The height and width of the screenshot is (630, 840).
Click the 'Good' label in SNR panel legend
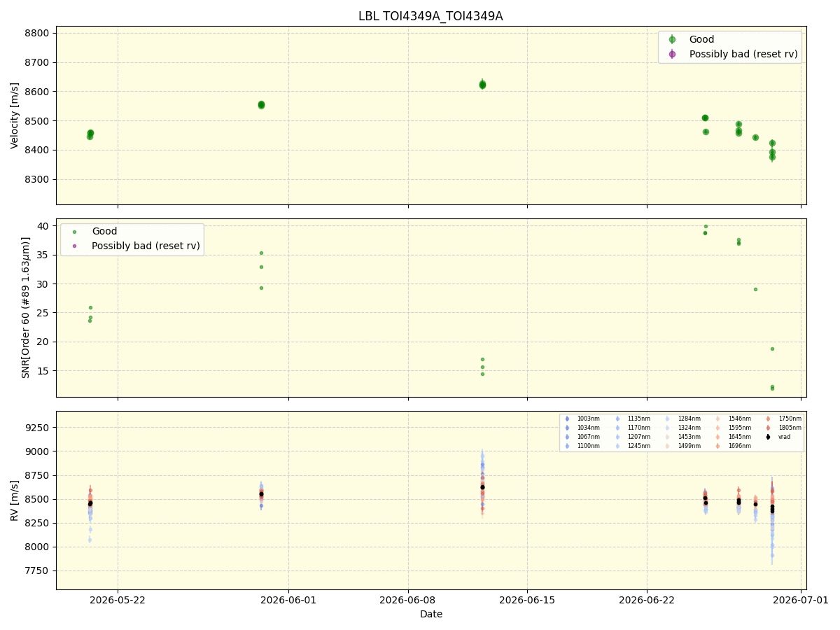[x=104, y=232]
